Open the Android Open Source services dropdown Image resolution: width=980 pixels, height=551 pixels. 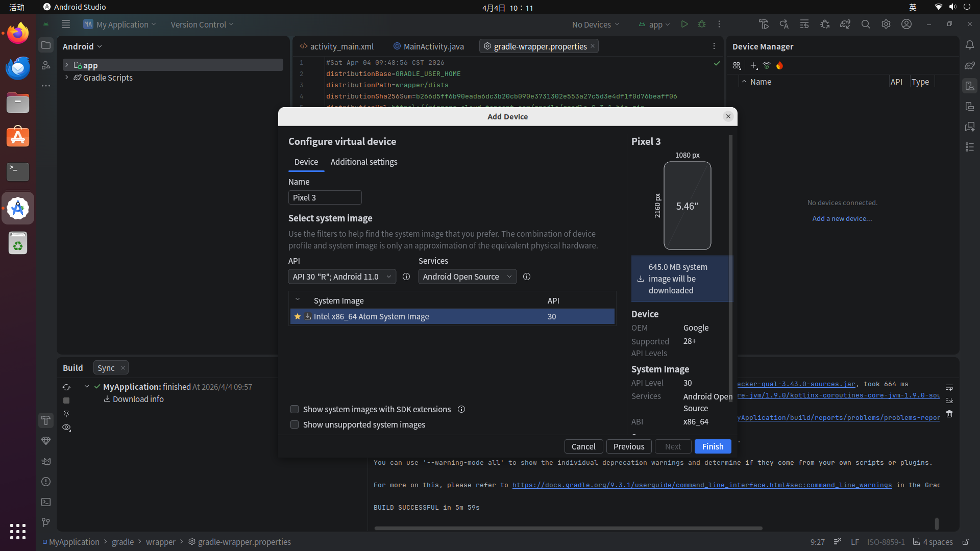467,277
